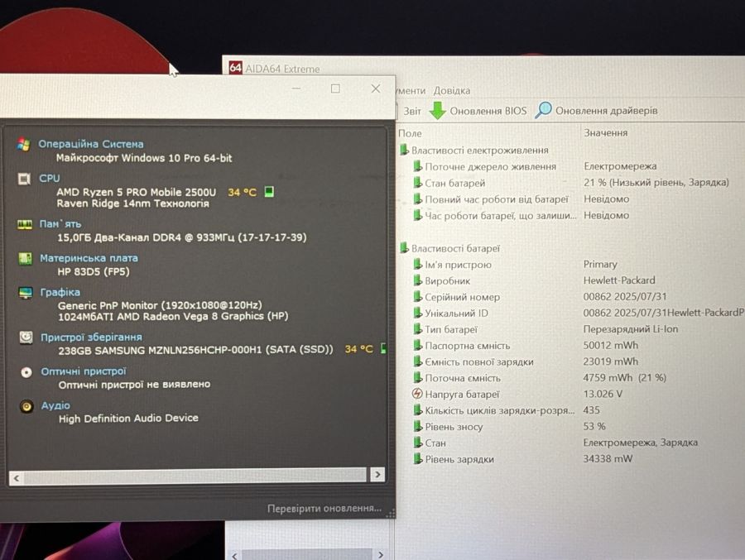Click the value 13.026 V

click(x=603, y=394)
